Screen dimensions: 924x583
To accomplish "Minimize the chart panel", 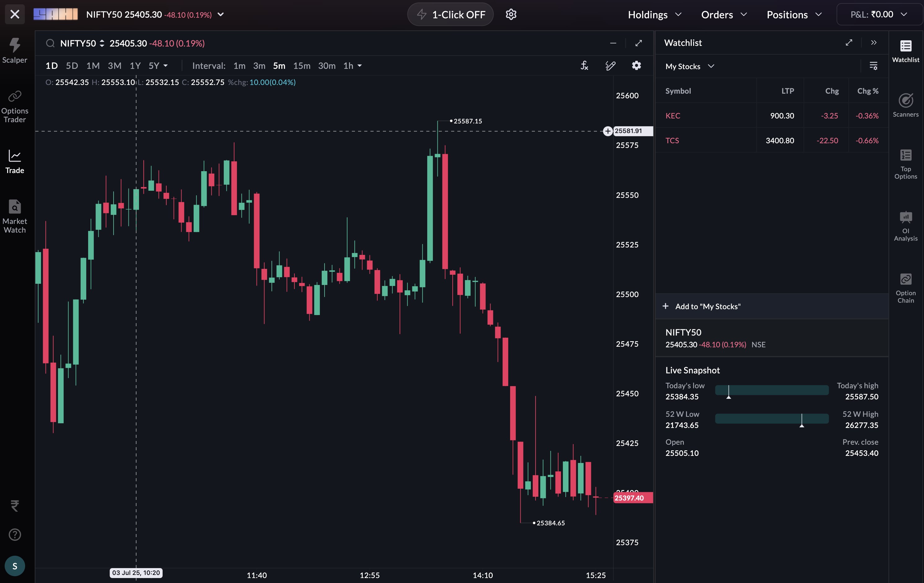I will tap(613, 43).
